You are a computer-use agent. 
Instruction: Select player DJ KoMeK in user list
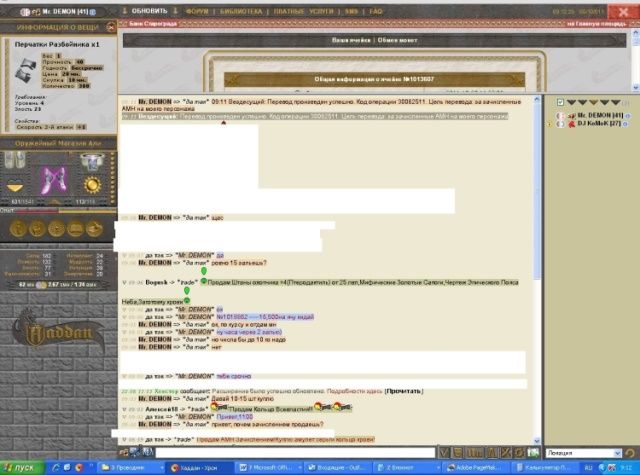point(600,125)
